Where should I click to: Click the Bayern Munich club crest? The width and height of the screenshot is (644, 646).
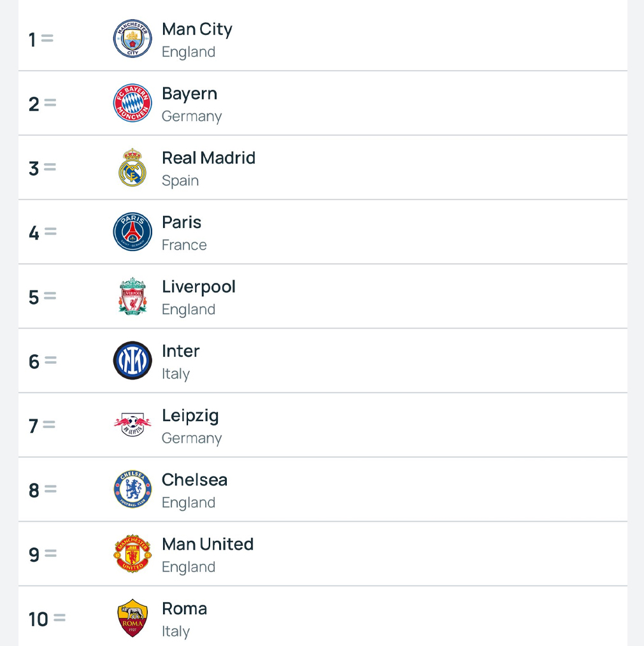pos(132,103)
